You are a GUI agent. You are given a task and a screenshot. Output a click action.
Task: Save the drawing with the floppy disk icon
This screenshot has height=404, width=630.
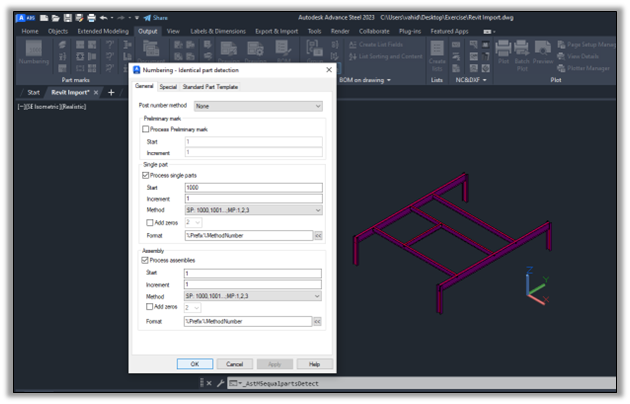pos(68,18)
